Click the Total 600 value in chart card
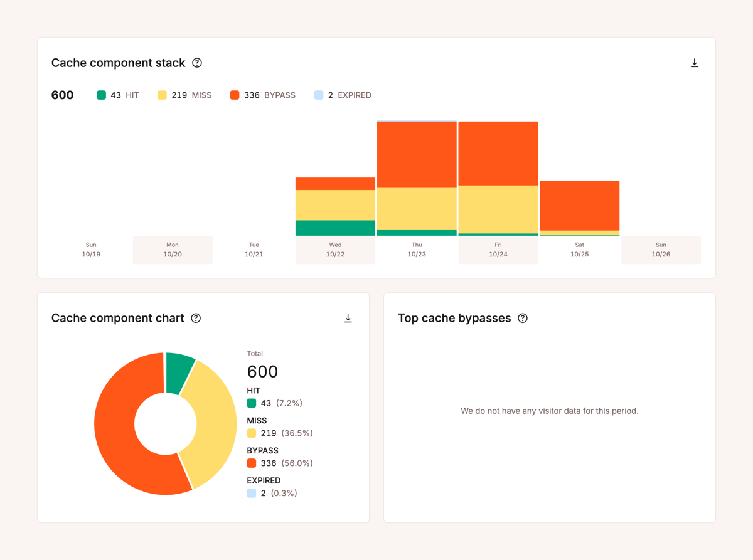 (x=262, y=371)
